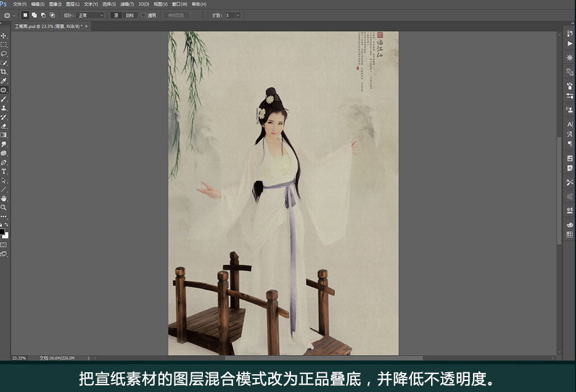
Task: Click the white background color swatch
Action: (6, 235)
